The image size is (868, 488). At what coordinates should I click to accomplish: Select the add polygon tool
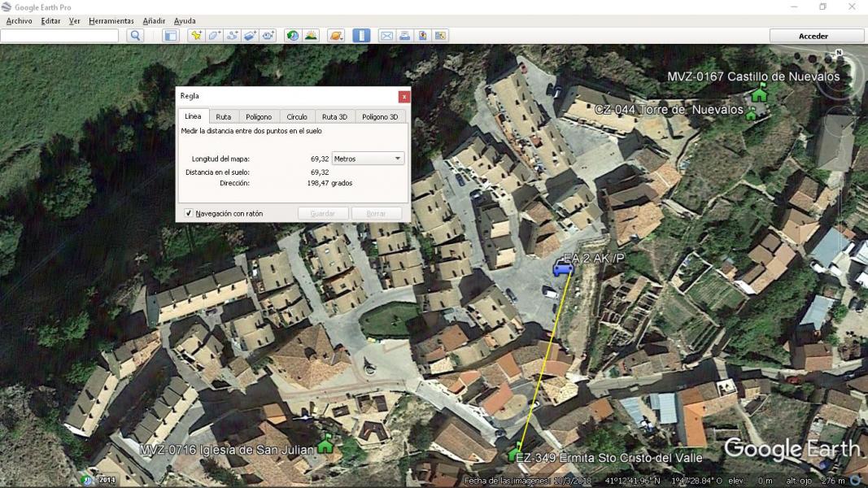click(x=214, y=36)
